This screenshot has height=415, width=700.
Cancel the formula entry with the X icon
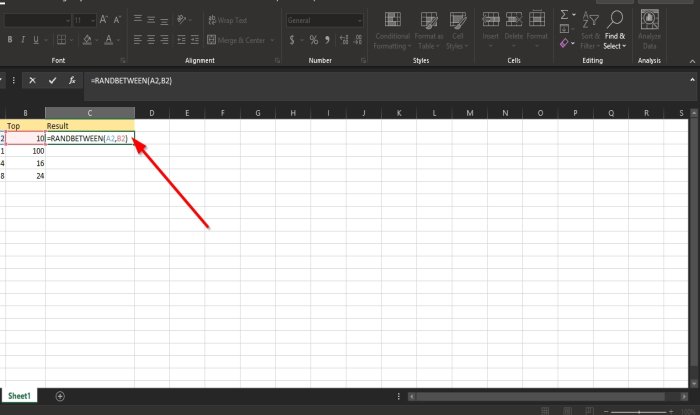coord(32,80)
